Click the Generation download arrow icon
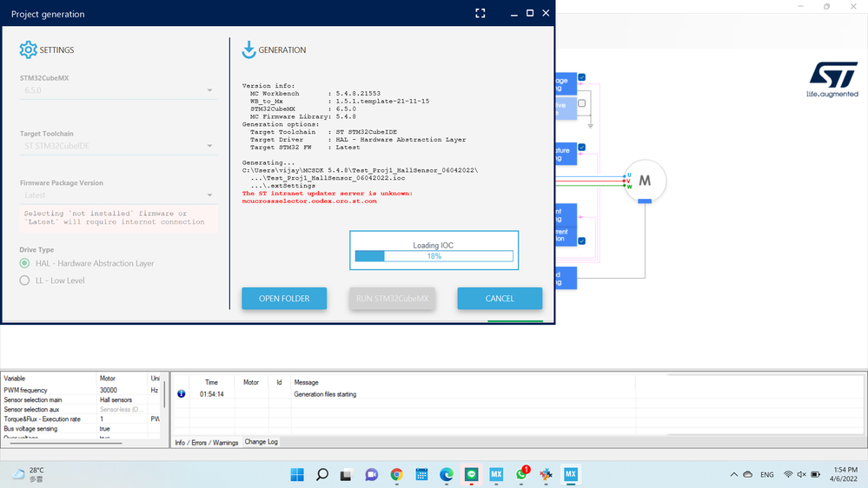 pos(248,49)
